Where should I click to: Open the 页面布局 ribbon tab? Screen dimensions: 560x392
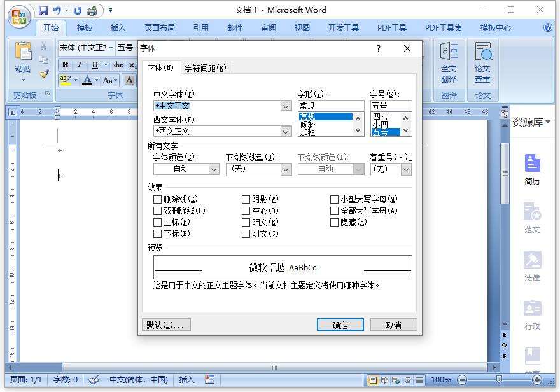(159, 28)
